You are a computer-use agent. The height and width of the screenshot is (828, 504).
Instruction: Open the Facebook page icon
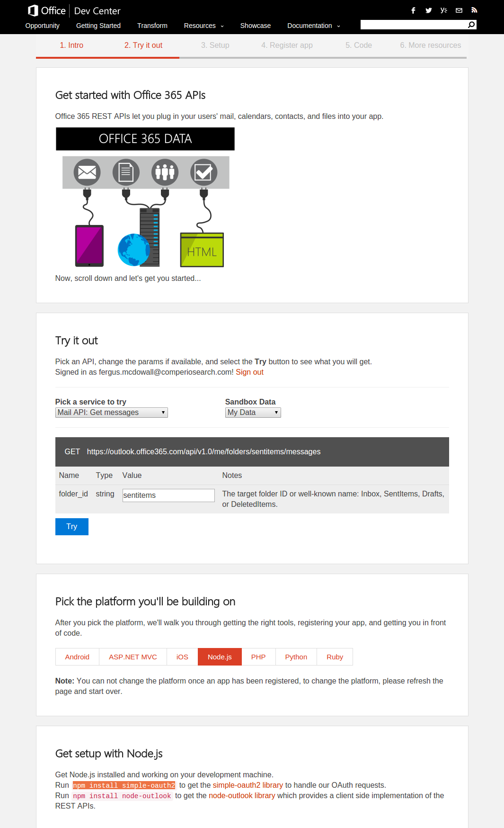pos(413,10)
